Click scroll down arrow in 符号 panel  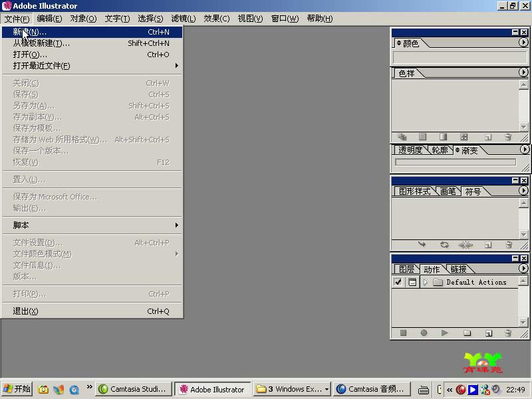coord(523,235)
